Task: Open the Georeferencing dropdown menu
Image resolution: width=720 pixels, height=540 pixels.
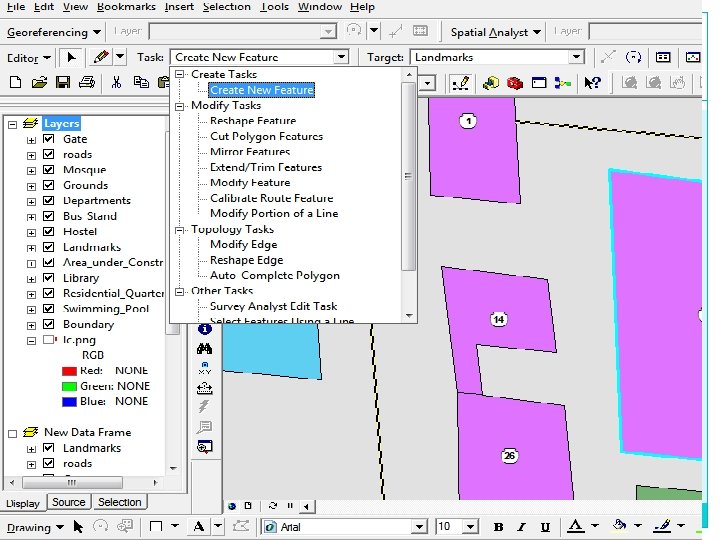Action: tap(54, 32)
